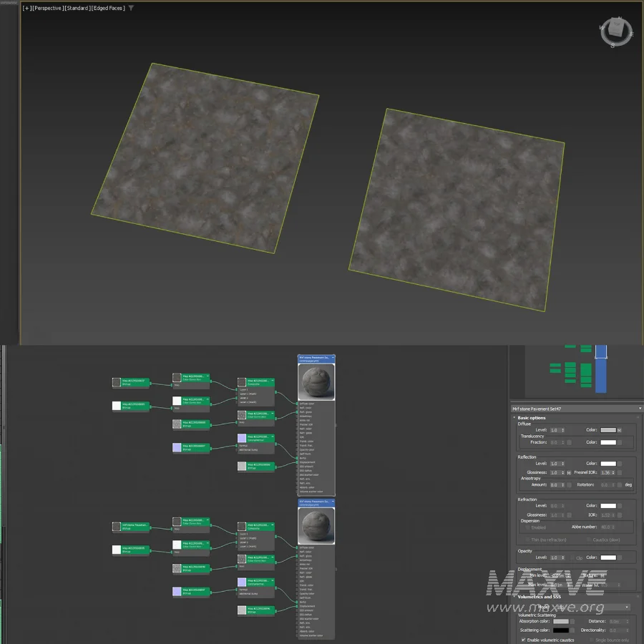
Task: Select the left stone pavement plane with orange cracks
Action: (x=205, y=157)
